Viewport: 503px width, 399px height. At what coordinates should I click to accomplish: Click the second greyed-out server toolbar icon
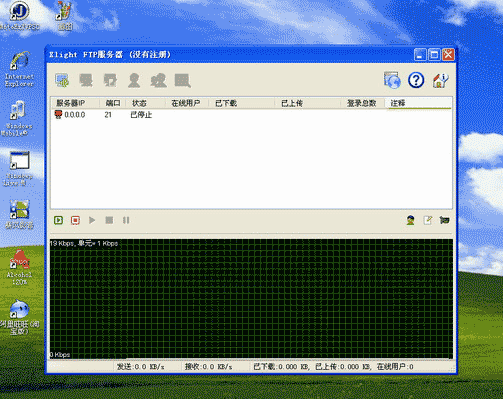pyautogui.click(x=86, y=80)
